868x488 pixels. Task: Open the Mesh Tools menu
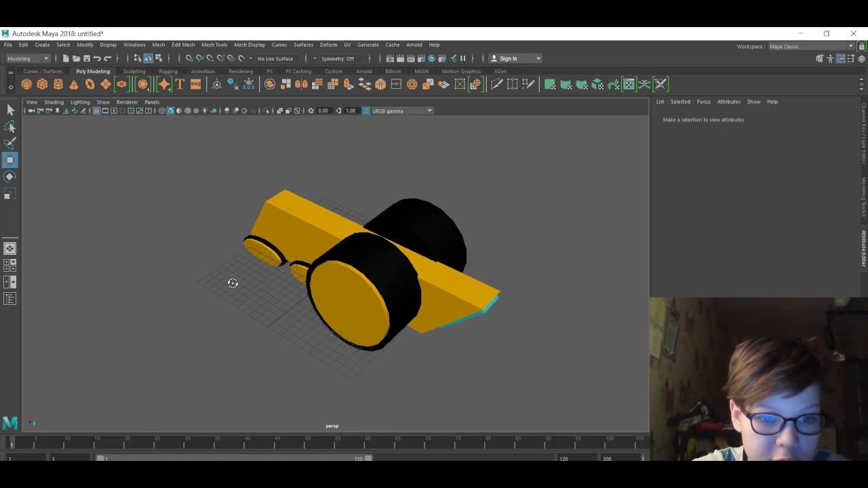click(214, 45)
